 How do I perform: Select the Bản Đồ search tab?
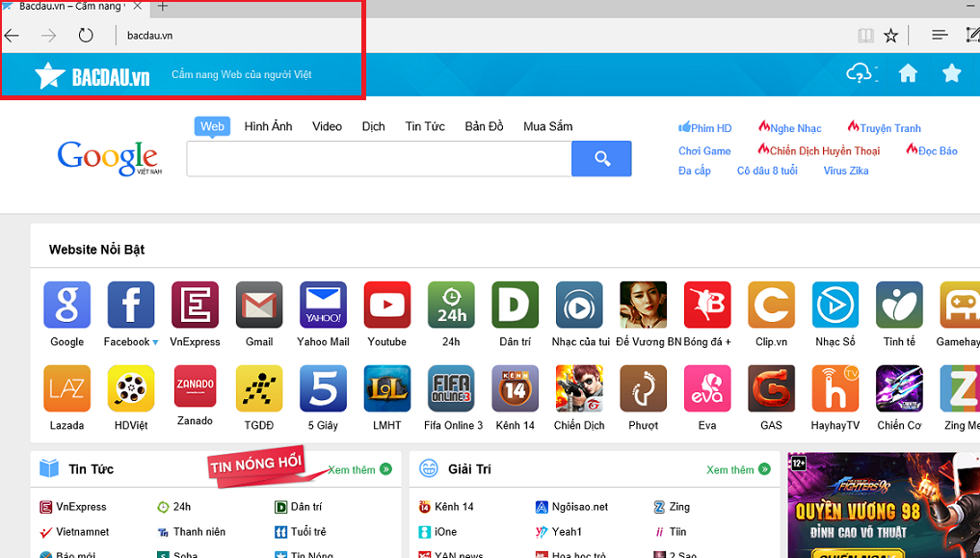484,126
